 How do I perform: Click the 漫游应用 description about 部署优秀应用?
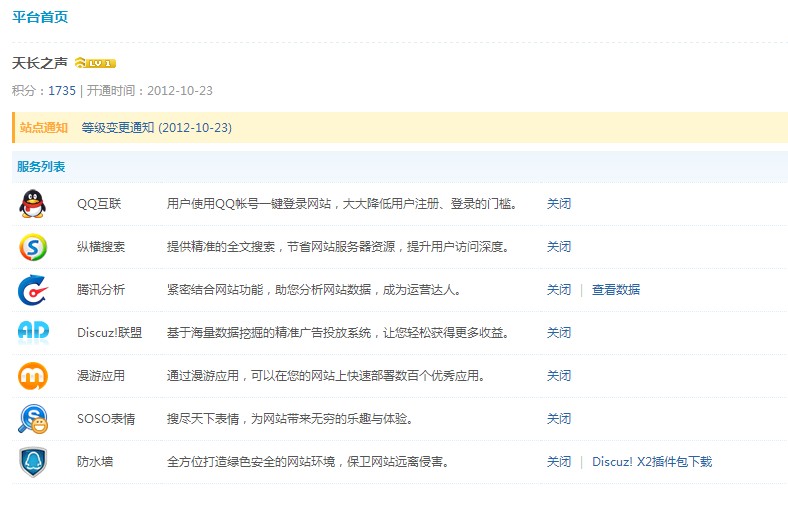click(x=326, y=376)
